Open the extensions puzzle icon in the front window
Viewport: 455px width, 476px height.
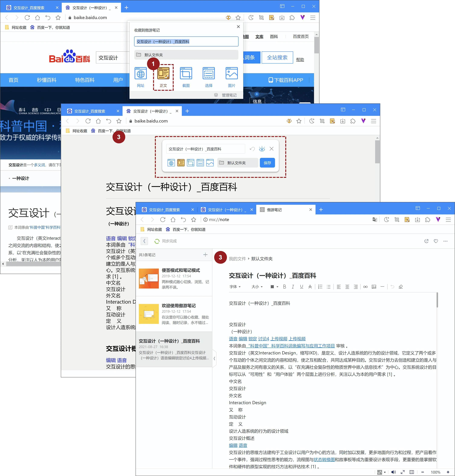[x=428, y=219]
